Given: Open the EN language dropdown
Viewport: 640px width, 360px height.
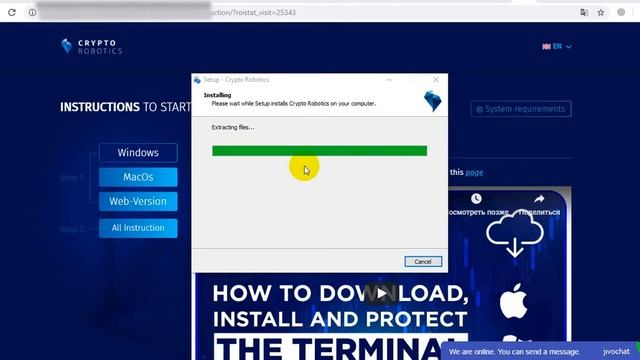Looking at the screenshot, I should click(x=557, y=47).
